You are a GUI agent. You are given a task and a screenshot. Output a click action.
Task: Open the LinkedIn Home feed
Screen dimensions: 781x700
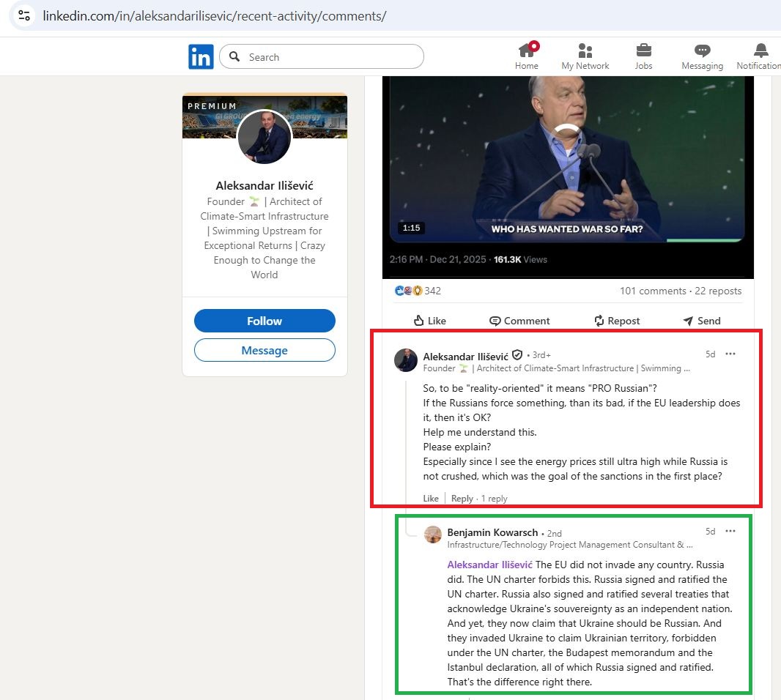point(526,55)
